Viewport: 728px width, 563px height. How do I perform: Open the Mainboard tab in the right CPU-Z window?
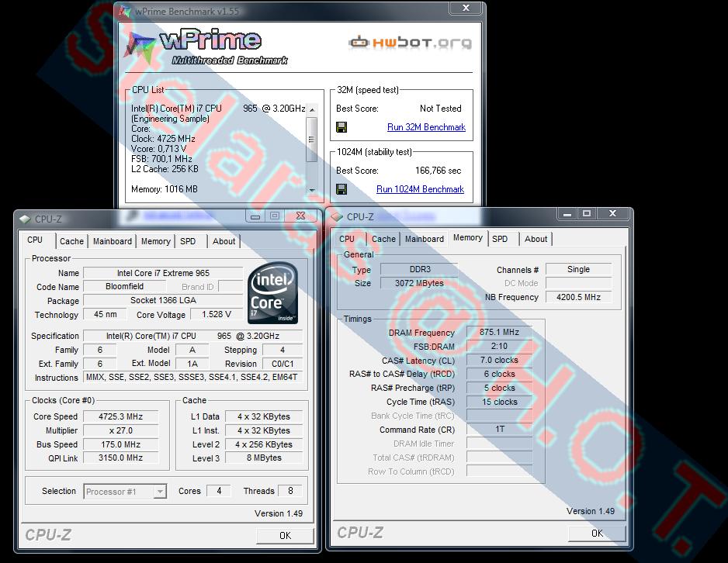pos(425,239)
